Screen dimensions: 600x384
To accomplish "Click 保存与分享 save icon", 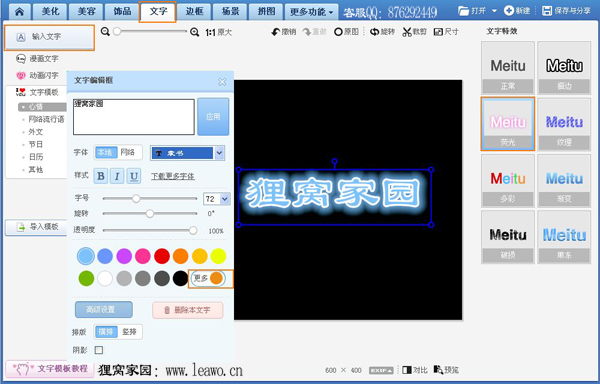I will click(547, 11).
